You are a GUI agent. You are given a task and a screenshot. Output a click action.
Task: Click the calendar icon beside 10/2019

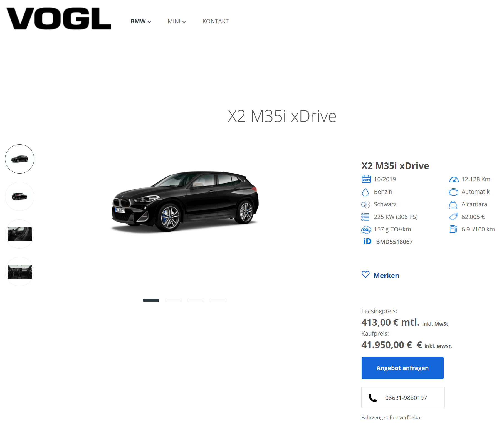click(366, 179)
